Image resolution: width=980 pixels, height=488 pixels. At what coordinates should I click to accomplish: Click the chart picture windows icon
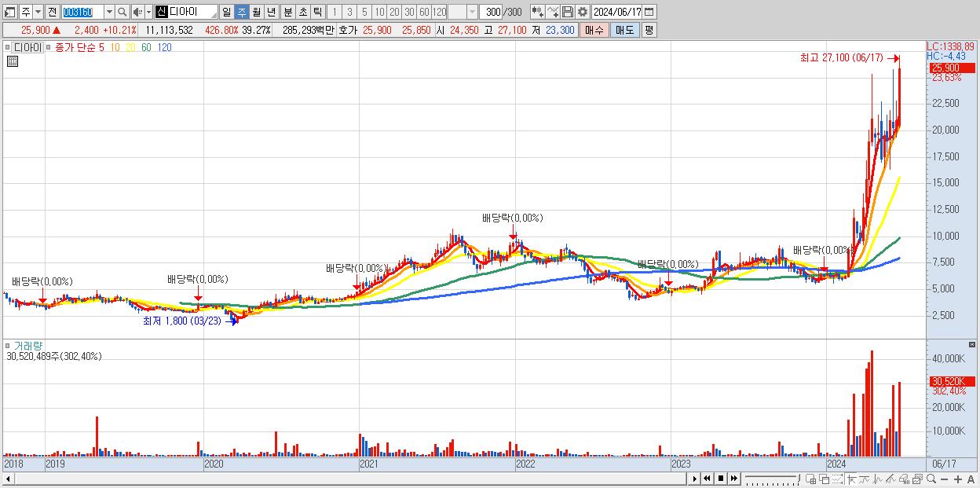917,479
